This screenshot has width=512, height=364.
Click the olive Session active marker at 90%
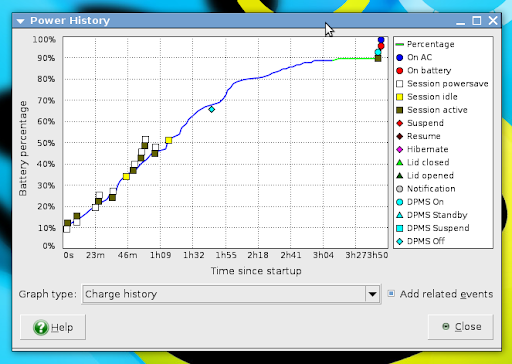378,59
